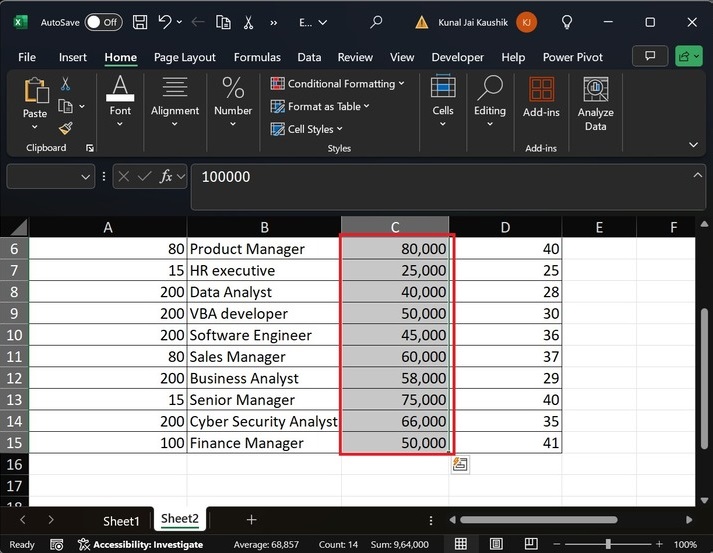The width and height of the screenshot is (713, 553).
Task: Open the Paste Options smart tag
Action: (460, 464)
